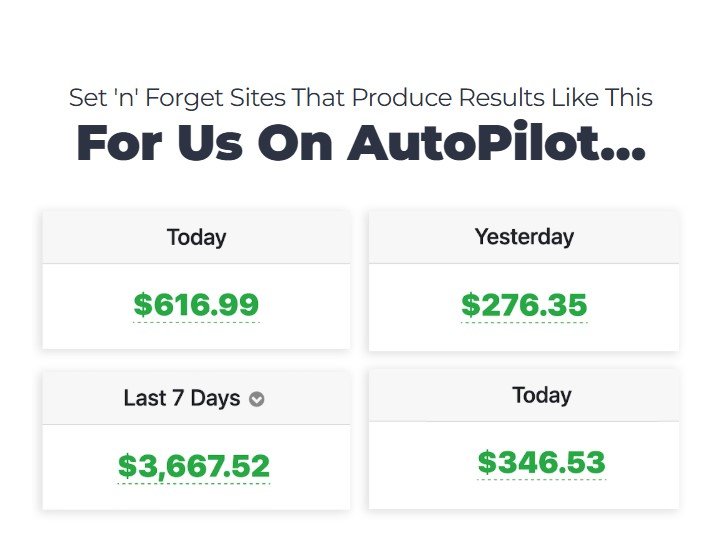The image size is (724, 550).
Task: Click the cents digits of $616.99
Action: pyautogui.click(x=241, y=304)
